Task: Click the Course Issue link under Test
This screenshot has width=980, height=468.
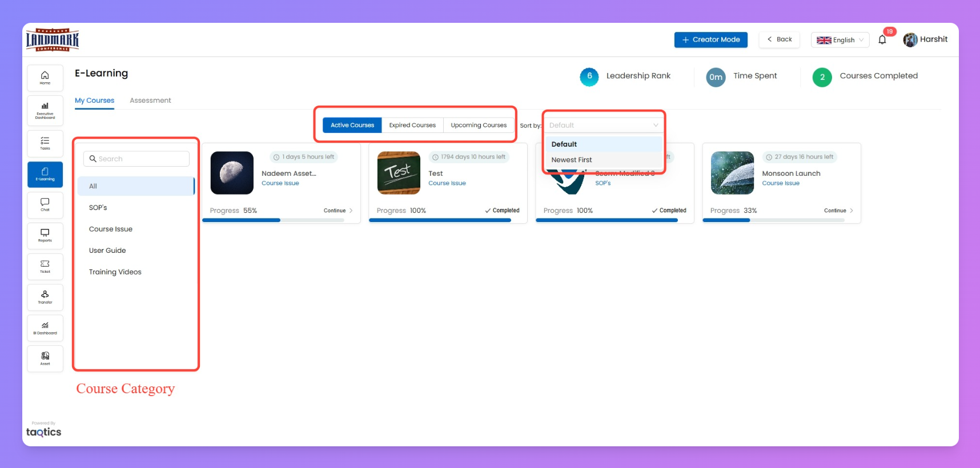Action: [x=447, y=183]
